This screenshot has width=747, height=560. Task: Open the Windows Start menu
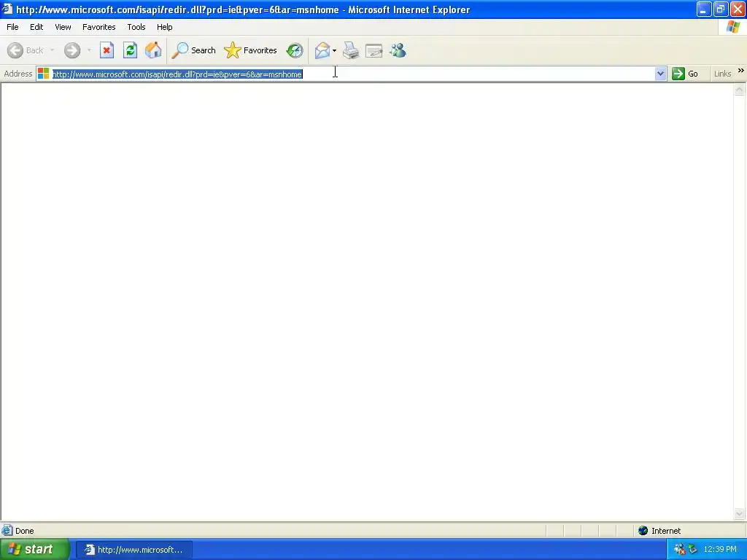pos(34,550)
